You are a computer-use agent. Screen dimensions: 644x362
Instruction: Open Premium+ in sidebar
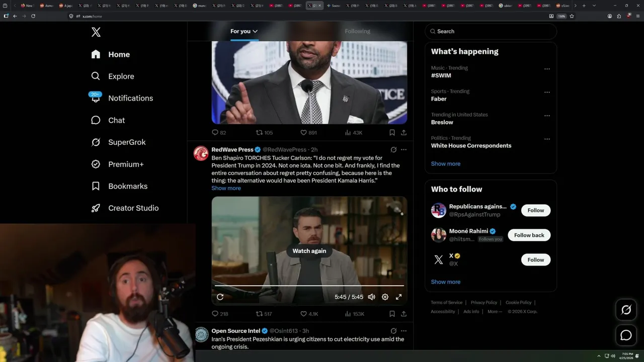coord(117,164)
